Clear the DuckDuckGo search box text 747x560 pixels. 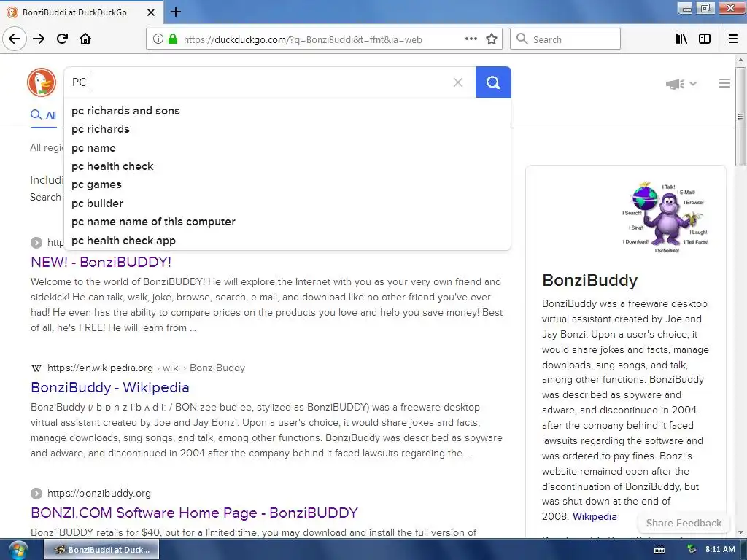tap(458, 82)
